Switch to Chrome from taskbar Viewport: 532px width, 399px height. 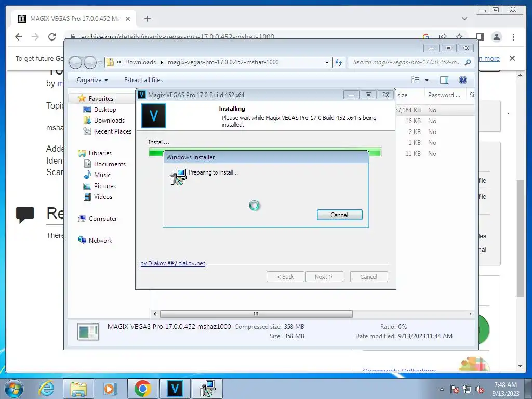click(x=143, y=389)
